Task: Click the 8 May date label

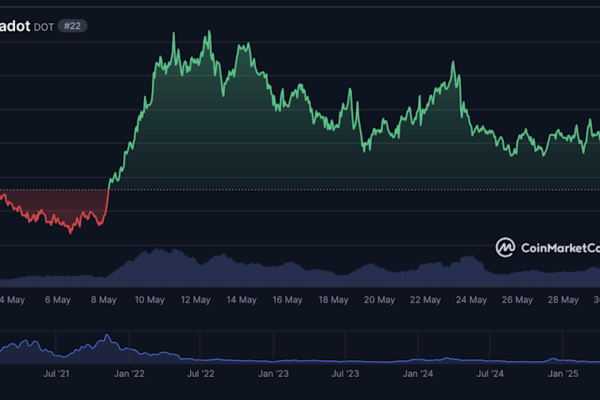Action: tap(104, 300)
